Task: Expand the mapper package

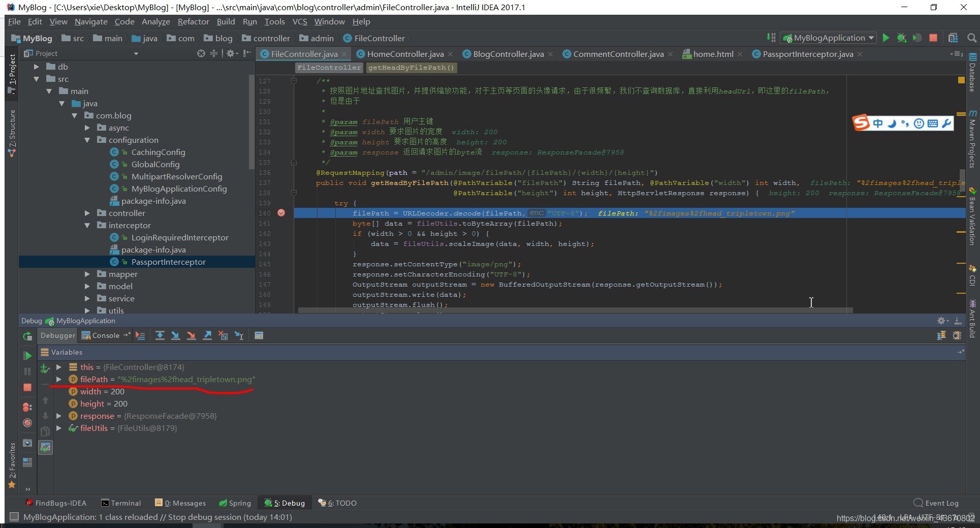Action: point(87,274)
